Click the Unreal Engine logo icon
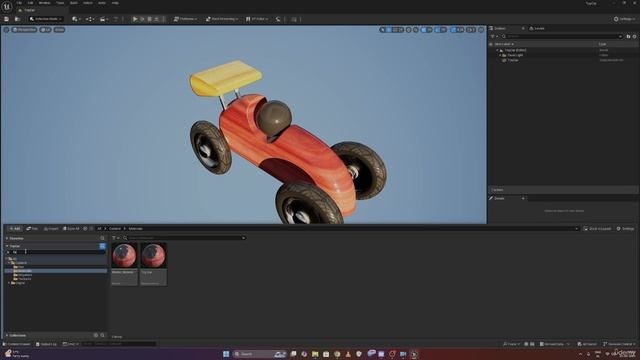 [x=7, y=7]
